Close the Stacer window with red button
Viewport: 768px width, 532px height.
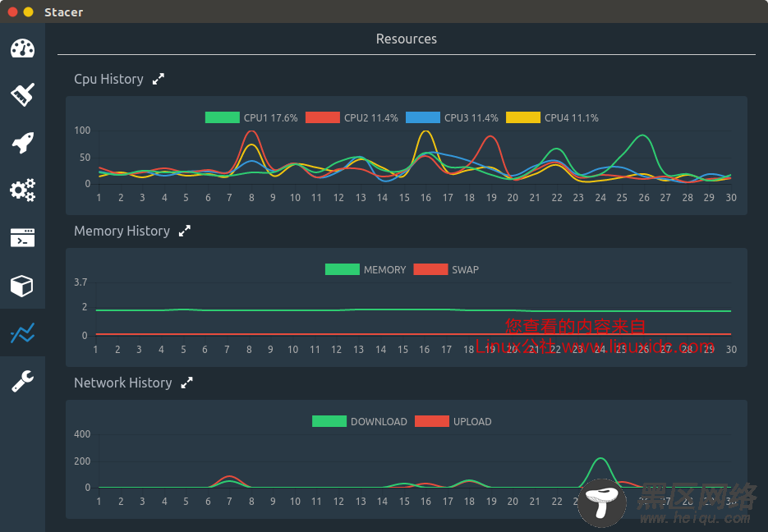coord(13,11)
